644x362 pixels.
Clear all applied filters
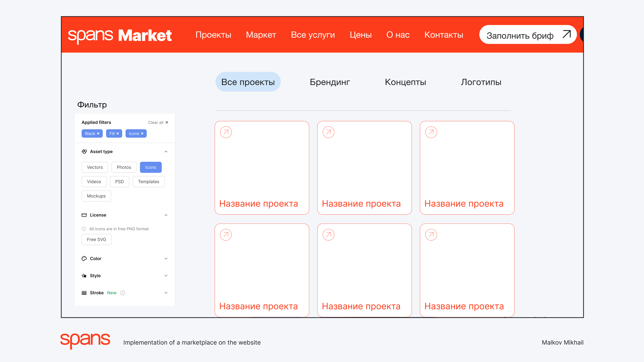[158, 123]
